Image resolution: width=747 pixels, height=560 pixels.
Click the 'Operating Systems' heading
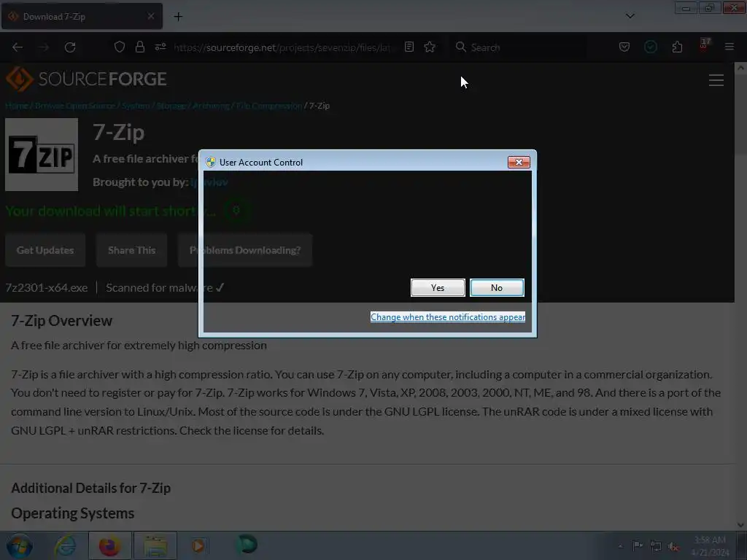coord(72,513)
